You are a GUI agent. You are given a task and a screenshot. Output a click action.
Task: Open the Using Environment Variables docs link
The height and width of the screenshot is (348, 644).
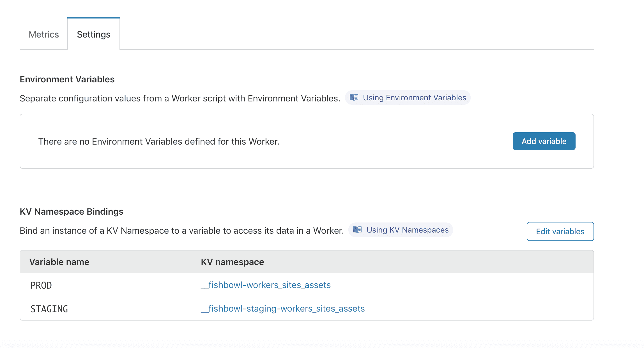(414, 98)
